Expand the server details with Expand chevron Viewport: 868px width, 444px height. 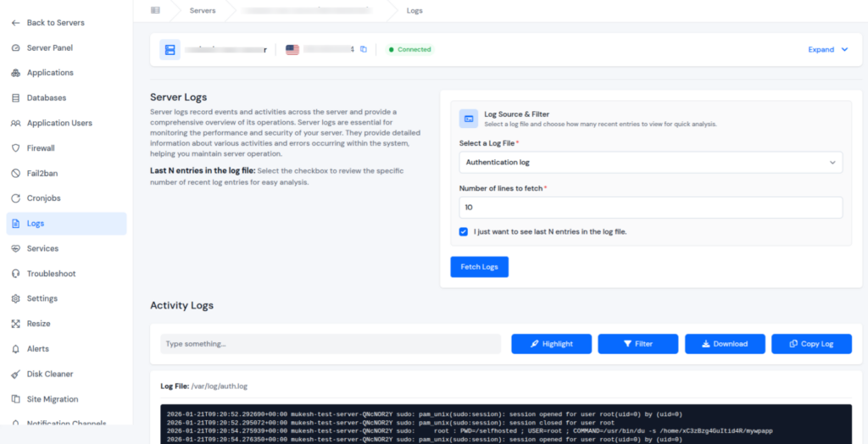(828, 50)
